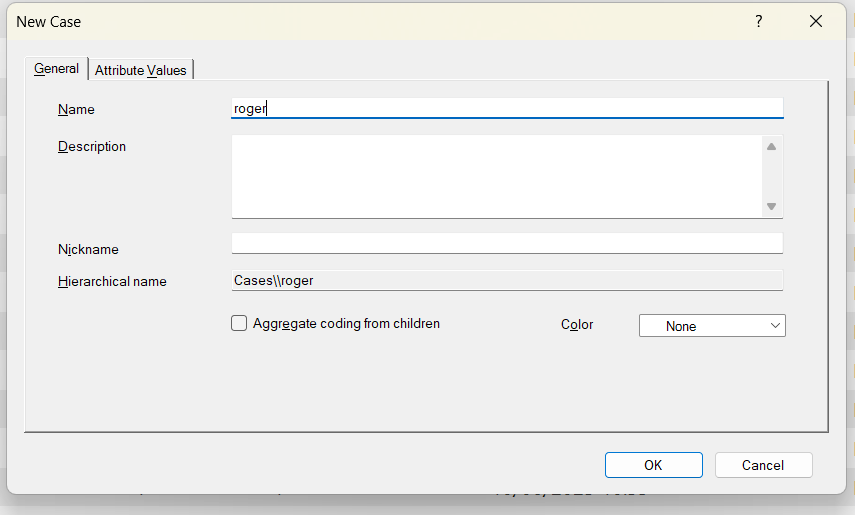Click the Nickname label text
This screenshot has width=855, height=515.
coord(88,249)
